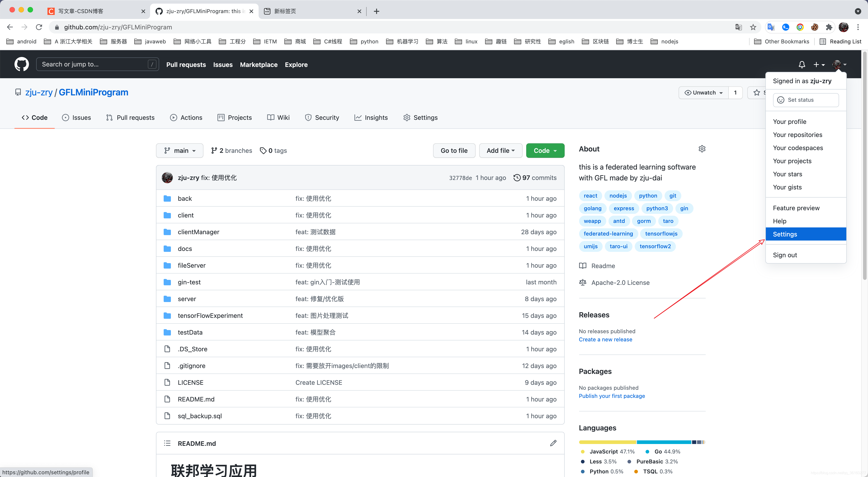Click GFLMiniProgram repository name link

coord(94,92)
